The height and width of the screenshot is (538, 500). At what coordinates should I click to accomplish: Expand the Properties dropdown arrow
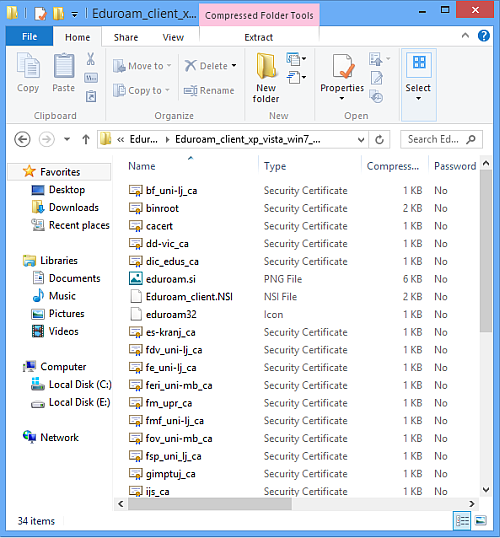(x=342, y=98)
